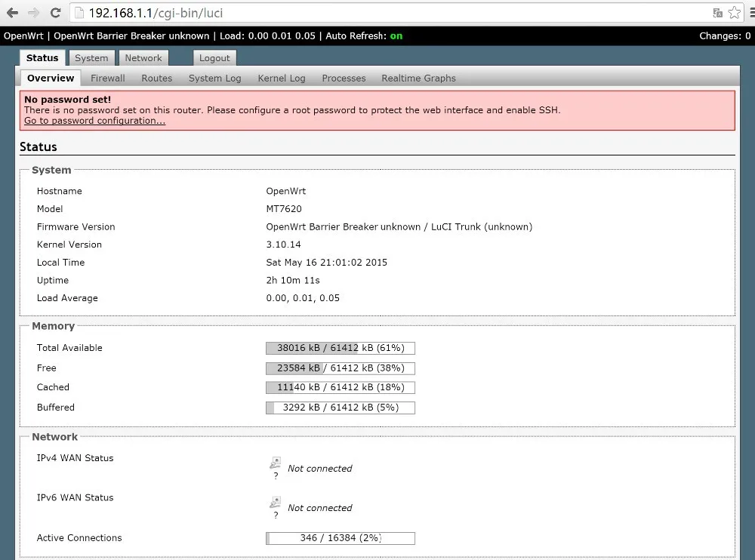Click the 'Status' page heading
Viewport: 755px width, 560px height.
pos(38,147)
